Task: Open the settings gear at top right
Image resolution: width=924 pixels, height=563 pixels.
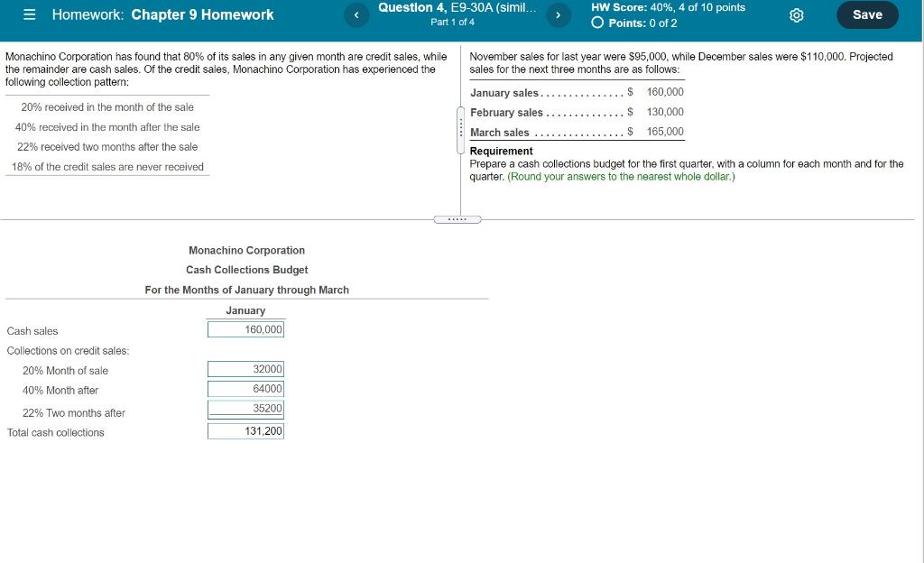Action: click(796, 14)
